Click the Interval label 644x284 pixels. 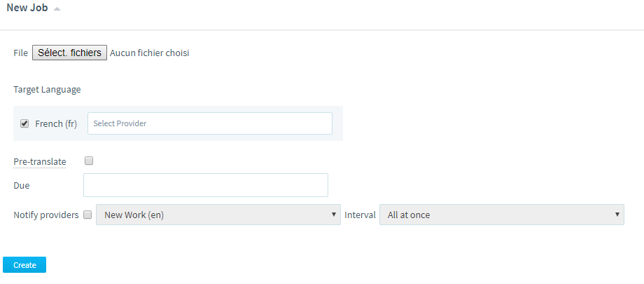[360, 215]
